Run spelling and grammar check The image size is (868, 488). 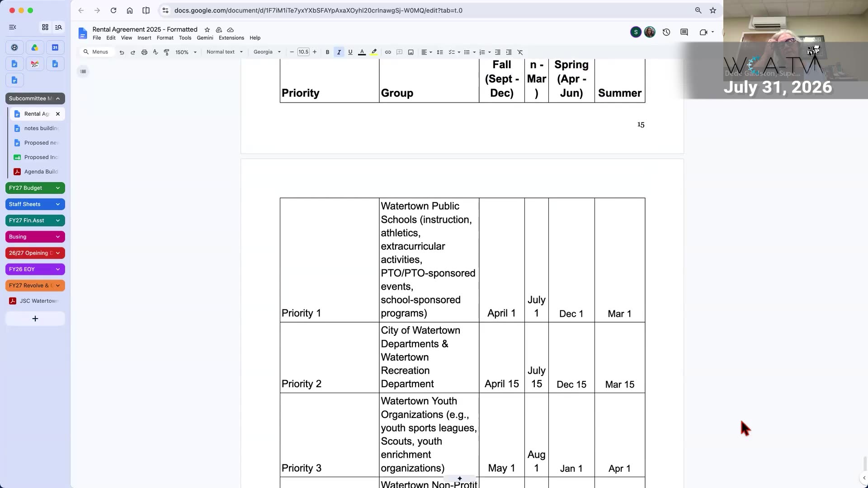(156, 52)
